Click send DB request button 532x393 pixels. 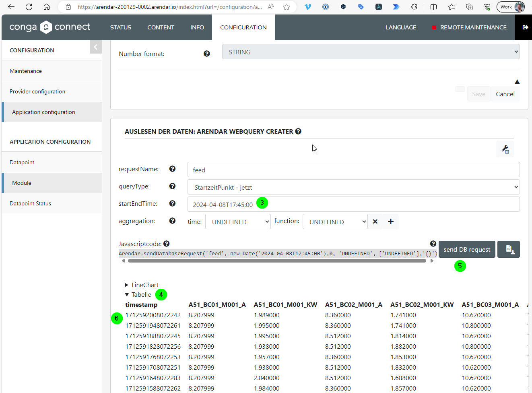pos(467,249)
